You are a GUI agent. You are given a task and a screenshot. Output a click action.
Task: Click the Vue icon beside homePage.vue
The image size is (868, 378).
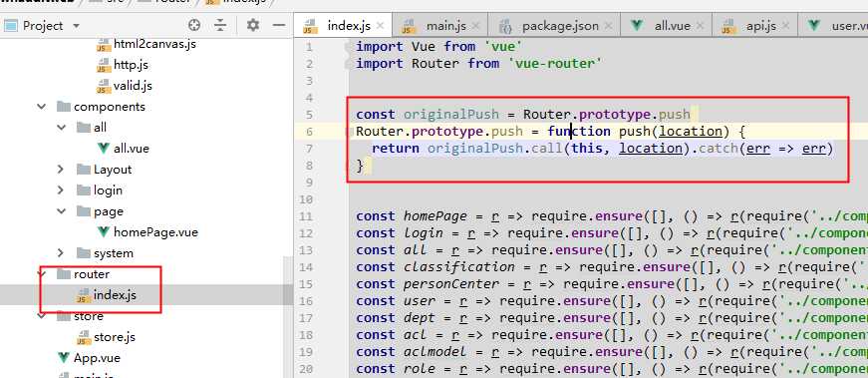click(x=103, y=232)
